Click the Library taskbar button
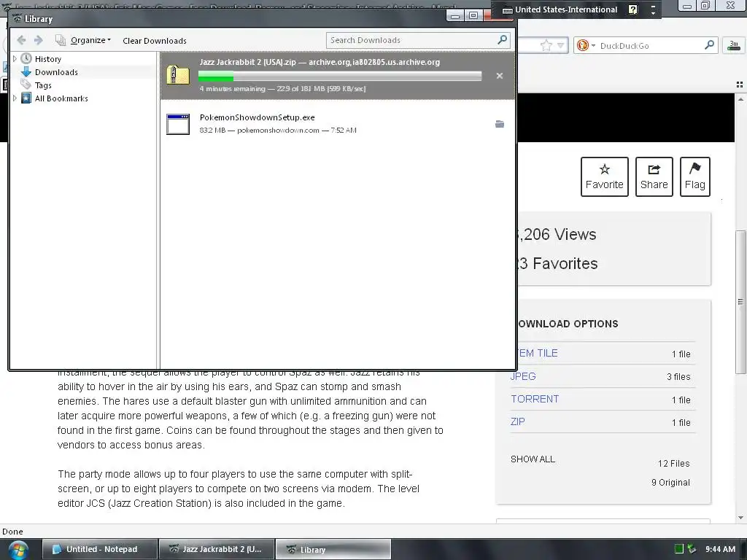Screen dimensions: 747x560 (x=333, y=549)
